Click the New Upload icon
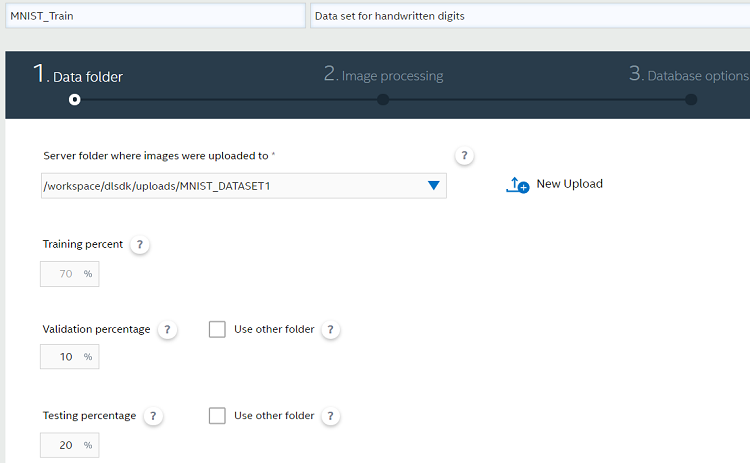750x463 pixels. tap(518, 185)
